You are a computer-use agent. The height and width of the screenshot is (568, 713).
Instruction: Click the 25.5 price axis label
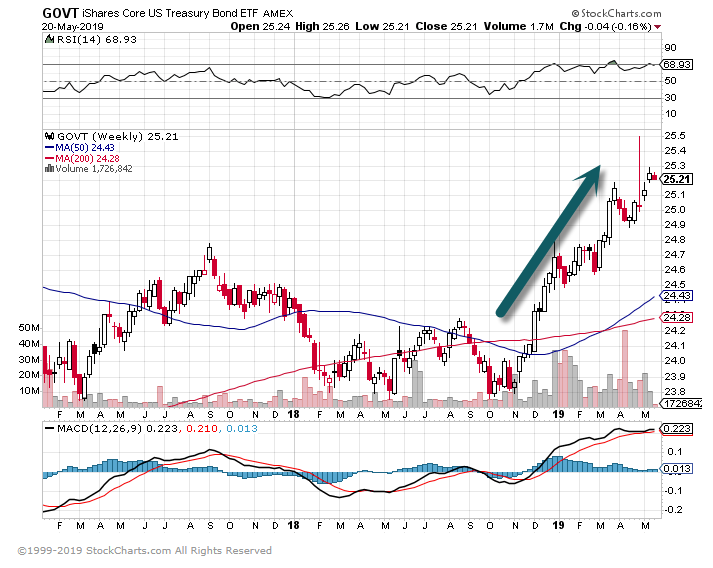tap(674, 136)
